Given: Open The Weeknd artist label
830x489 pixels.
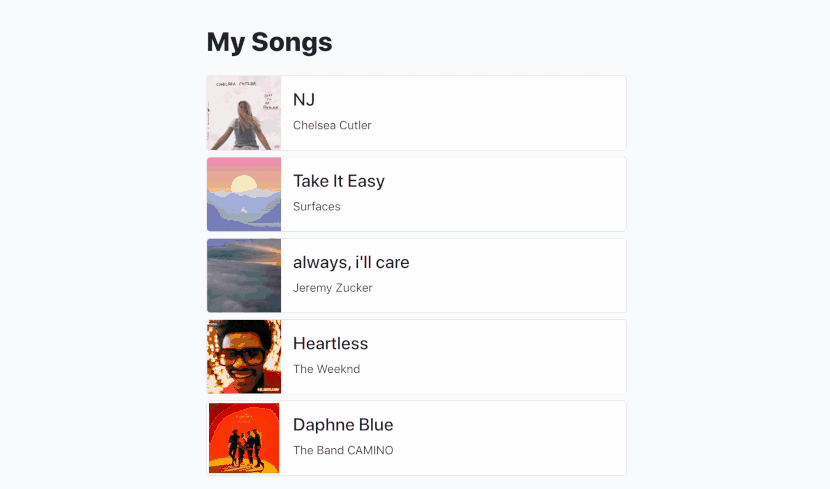Looking at the screenshot, I should pyautogui.click(x=327, y=369).
